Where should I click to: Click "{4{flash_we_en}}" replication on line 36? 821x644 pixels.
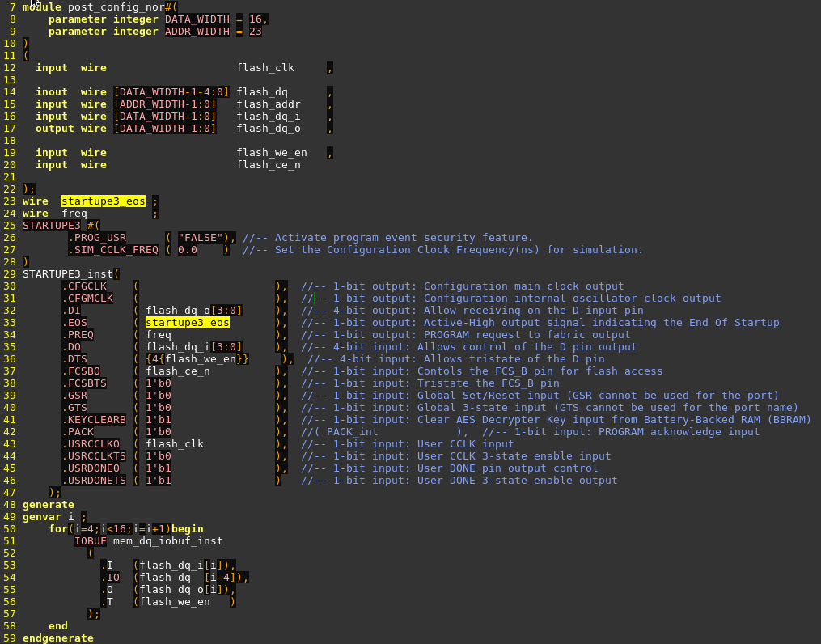click(197, 359)
